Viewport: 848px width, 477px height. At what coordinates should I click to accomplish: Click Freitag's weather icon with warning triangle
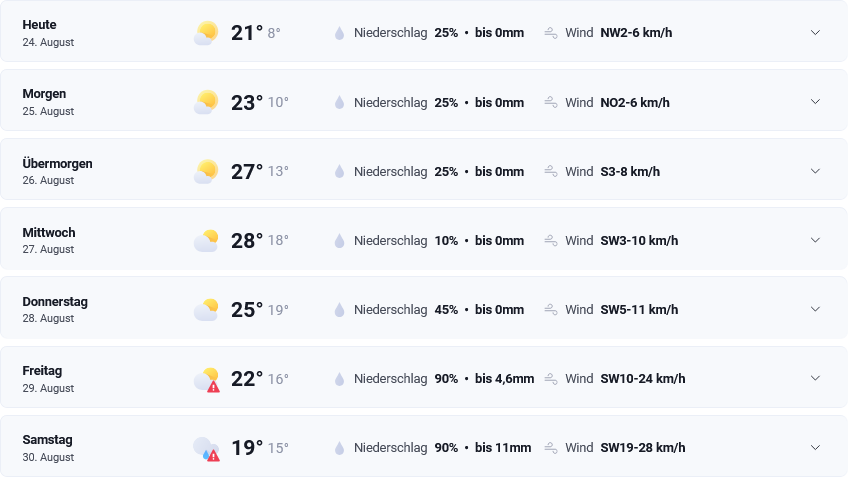pos(207,379)
